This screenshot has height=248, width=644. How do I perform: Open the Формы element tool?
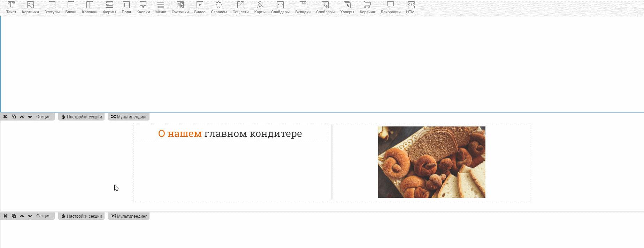coord(109,8)
